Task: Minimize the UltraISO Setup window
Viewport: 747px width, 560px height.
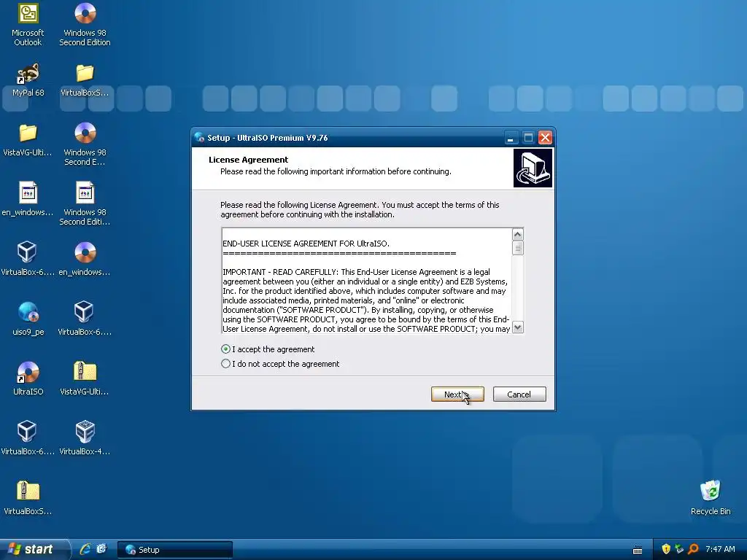Action: pos(510,138)
